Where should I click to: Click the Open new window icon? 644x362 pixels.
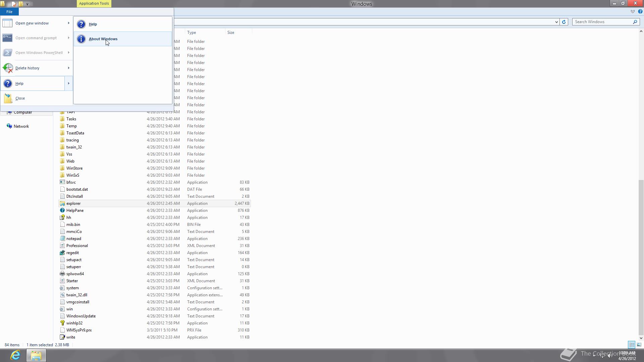tap(7, 23)
